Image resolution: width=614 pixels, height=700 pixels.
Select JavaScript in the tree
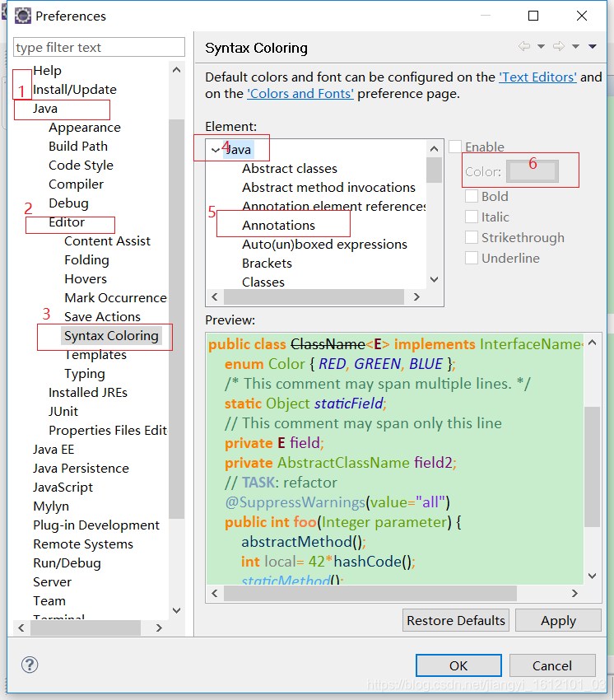point(63,487)
